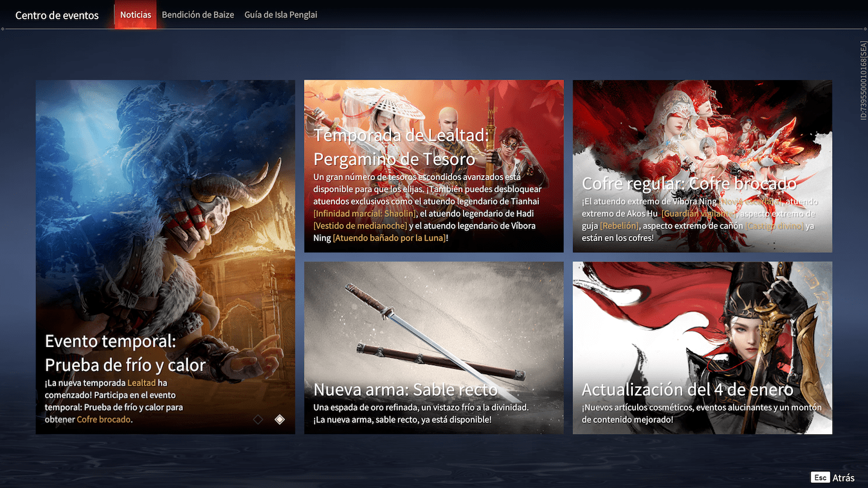Click the [Atuendo bañado por la Luna] link
The image size is (868, 488).
[389, 238]
